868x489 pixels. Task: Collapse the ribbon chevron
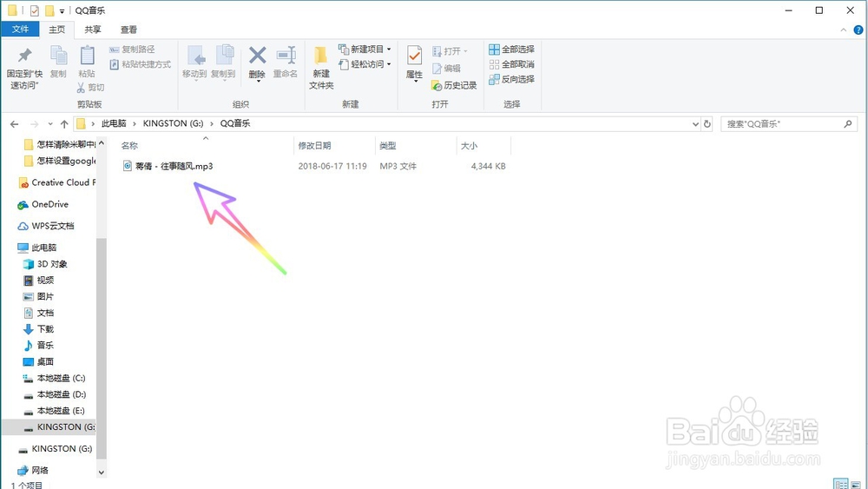[844, 30]
